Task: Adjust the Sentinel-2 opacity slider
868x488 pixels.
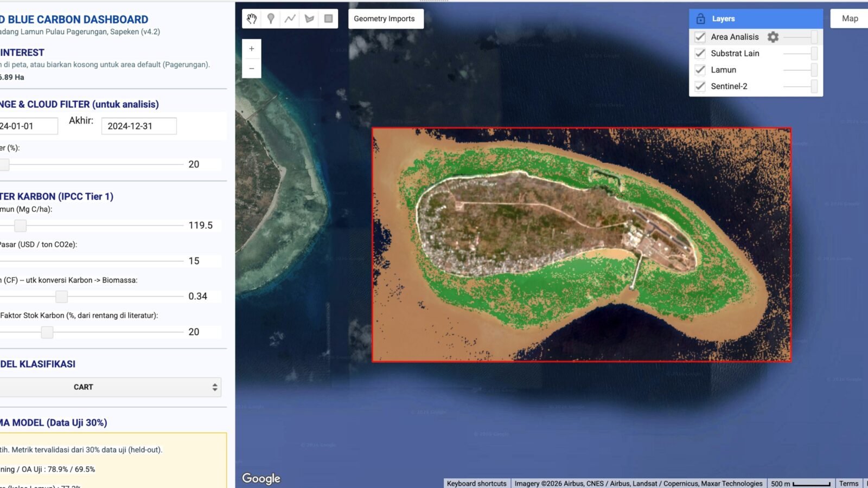Action: 801,86
